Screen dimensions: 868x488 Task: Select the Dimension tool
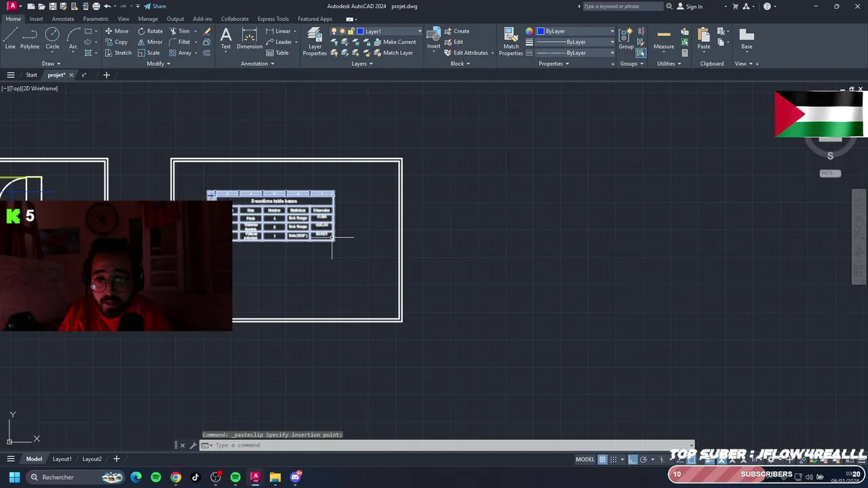[250, 39]
